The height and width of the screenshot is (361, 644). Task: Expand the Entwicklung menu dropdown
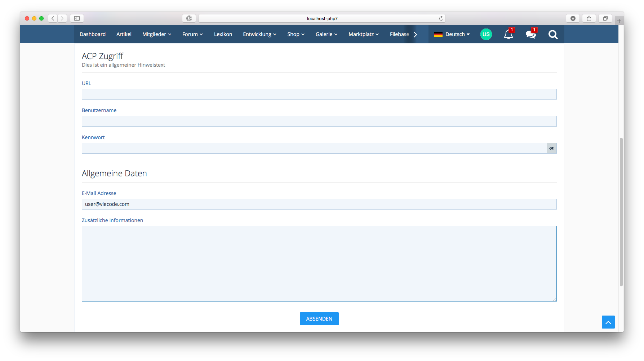[259, 34]
